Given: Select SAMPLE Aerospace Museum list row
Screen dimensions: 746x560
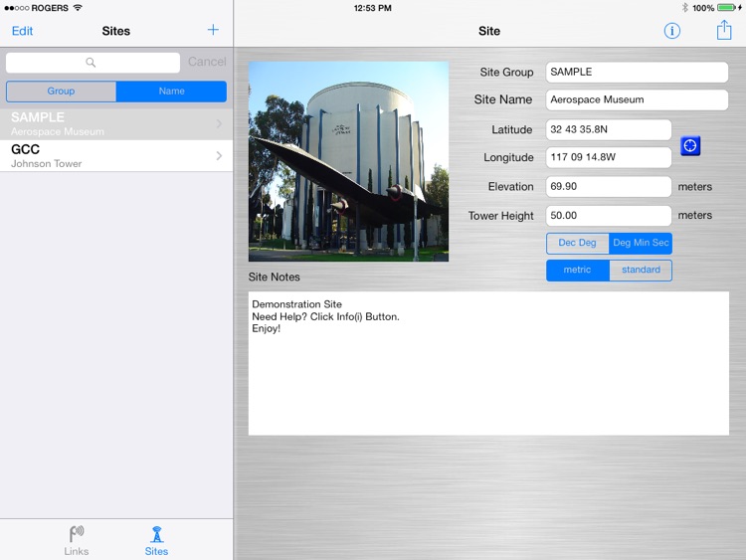Looking at the screenshot, I should (116, 123).
